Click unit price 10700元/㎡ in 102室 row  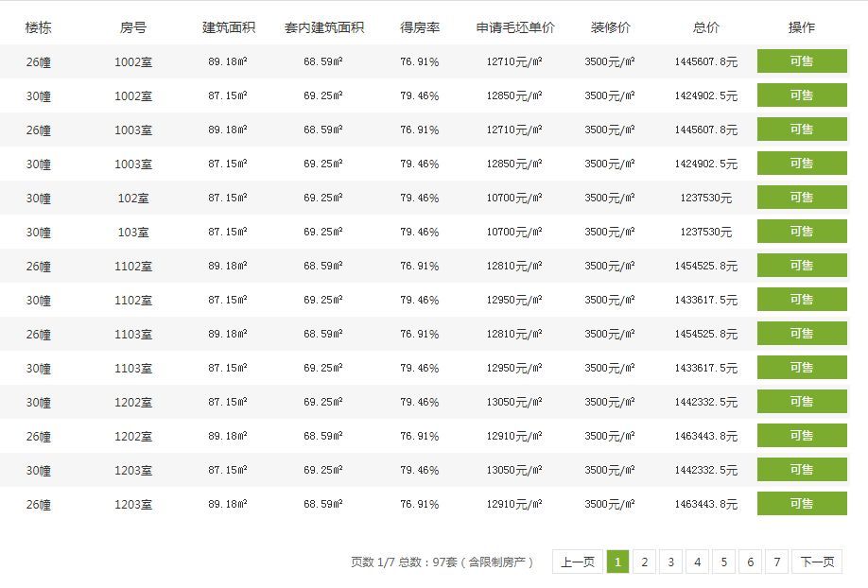click(x=514, y=198)
